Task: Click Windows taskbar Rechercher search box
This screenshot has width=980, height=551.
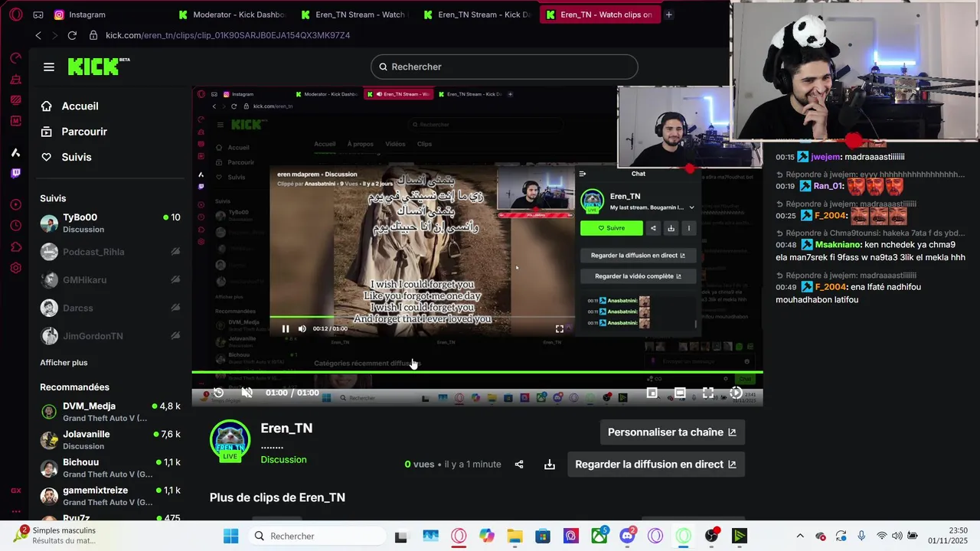Action: coord(317,536)
